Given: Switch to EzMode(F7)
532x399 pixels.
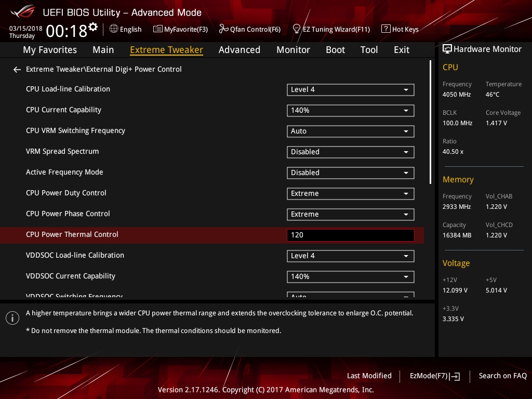Looking at the screenshot, I should (429, 376).
